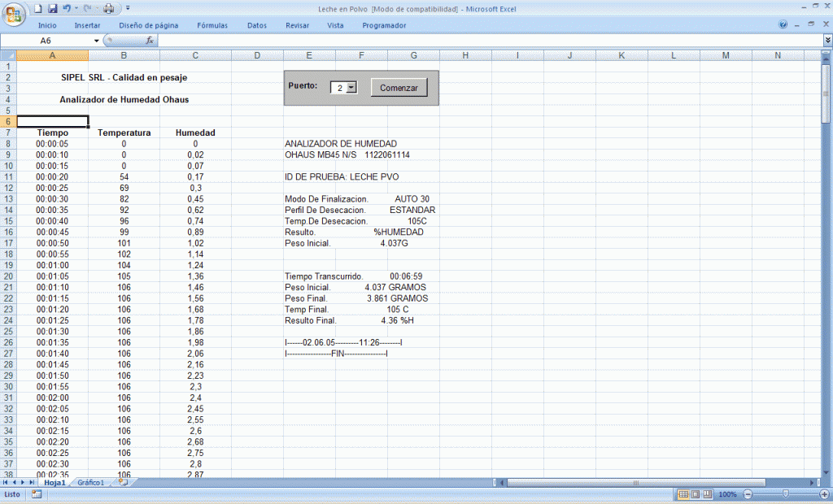Click the Print icon in quick access toolbar

click(x=108, y=9)
